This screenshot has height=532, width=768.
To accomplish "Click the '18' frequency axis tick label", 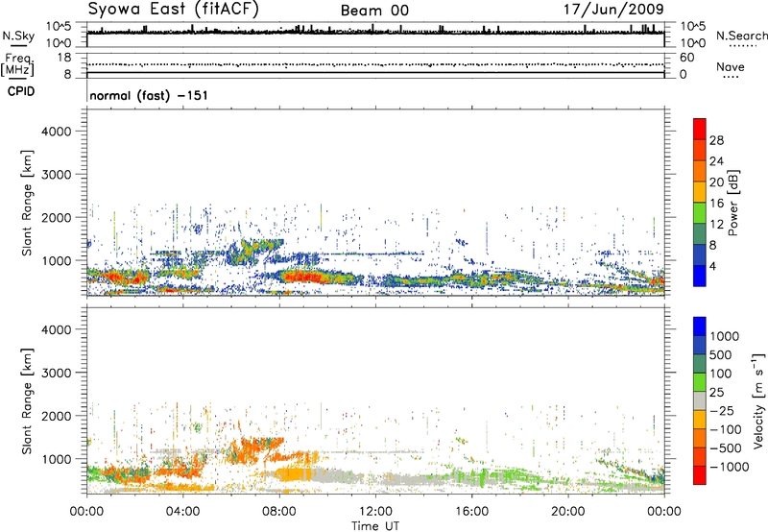I will coord(64,58).
